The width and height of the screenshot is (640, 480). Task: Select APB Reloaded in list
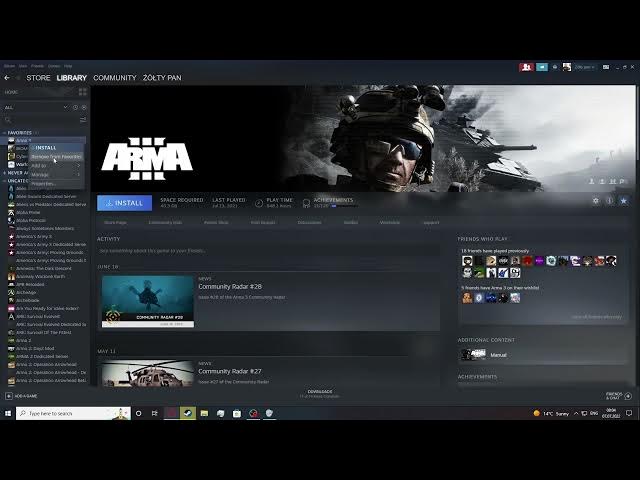[30, 284]
